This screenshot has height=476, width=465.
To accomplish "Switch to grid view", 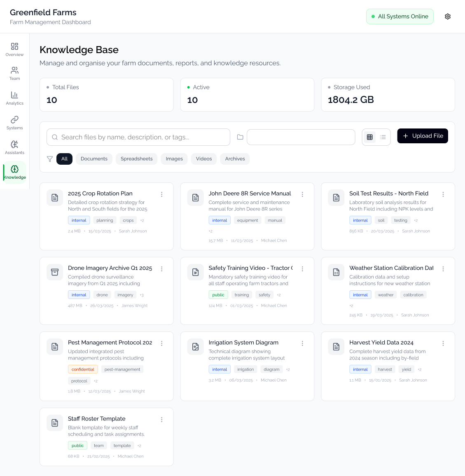I will pyautogui.click(x=370, y=137).
